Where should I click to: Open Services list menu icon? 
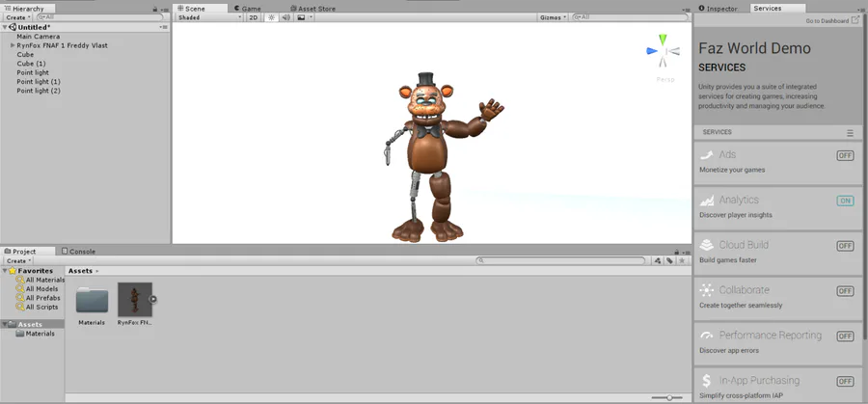(x=850, y=133)
